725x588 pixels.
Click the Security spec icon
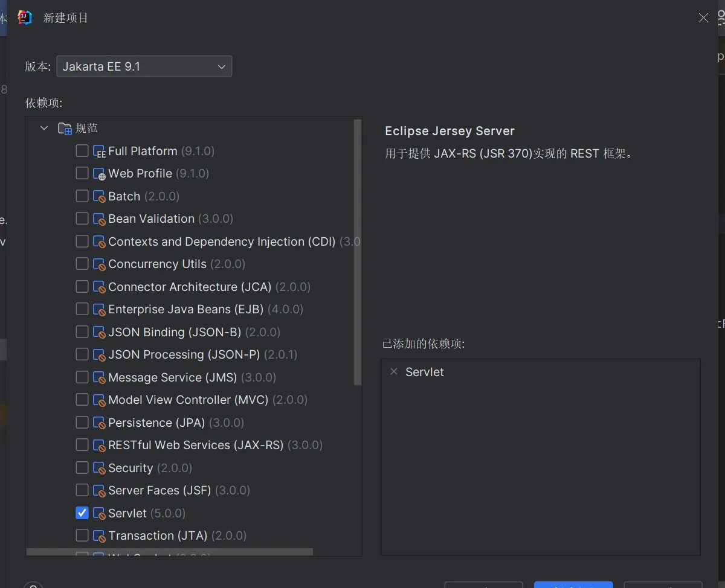point(99,468)
